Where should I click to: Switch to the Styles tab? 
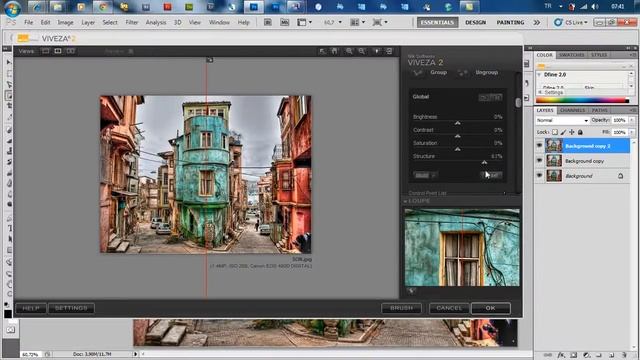click(599, 55)
